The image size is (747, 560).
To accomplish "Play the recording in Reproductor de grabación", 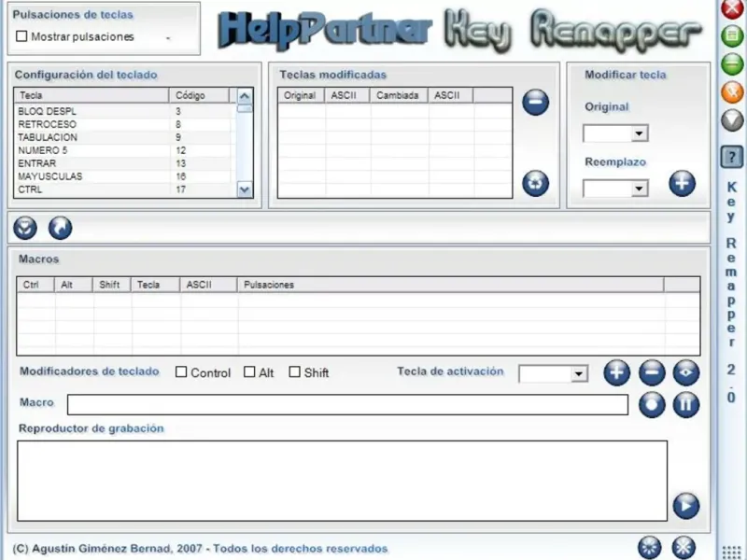I will pyautogui.click(x=686, y=506).
